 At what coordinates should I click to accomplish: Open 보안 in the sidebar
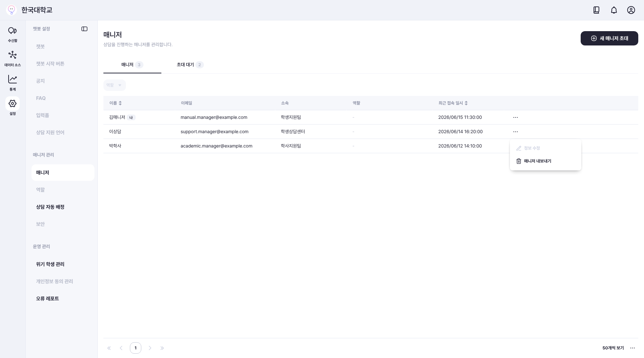63,224
